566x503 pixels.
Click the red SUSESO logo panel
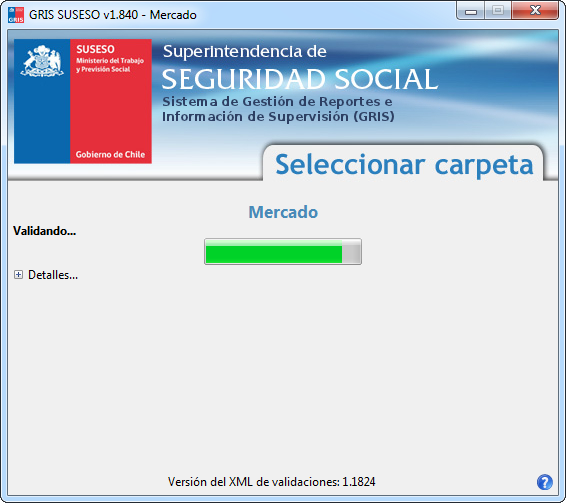tap(111, 101)
